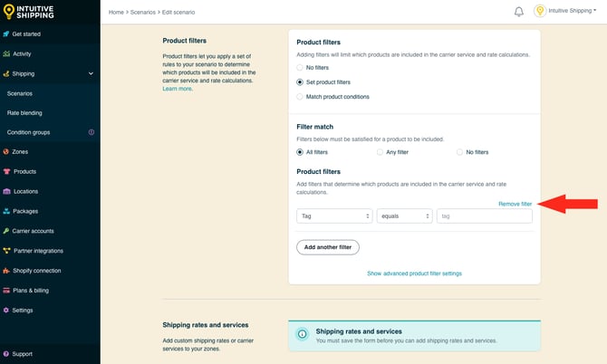
Task: Open Show advanced product filter settings
Action: pos(414,273)
